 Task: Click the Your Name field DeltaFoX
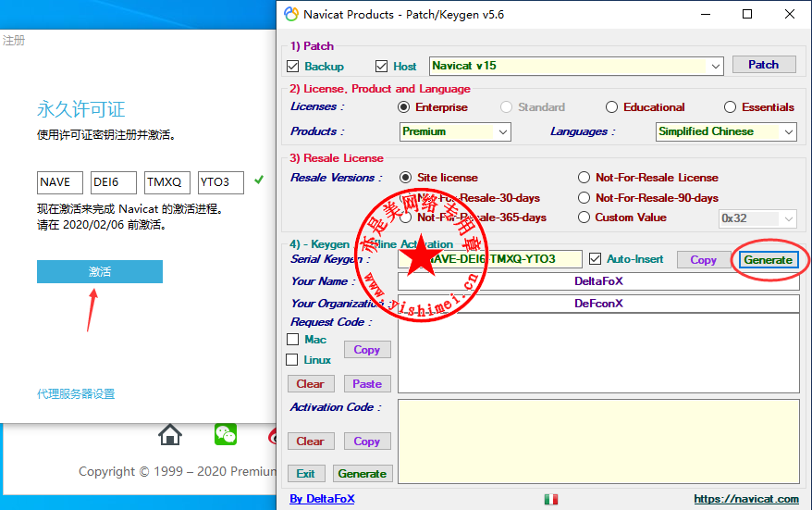click(598, 281)
